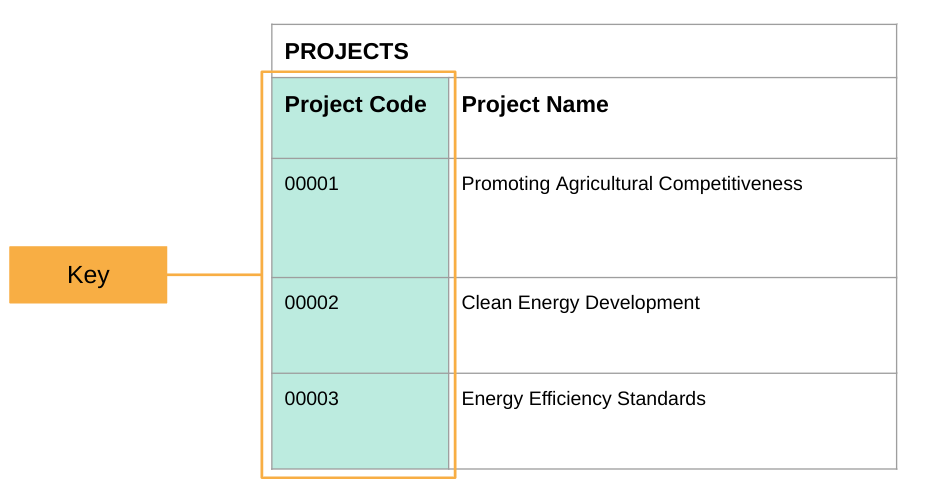Select the PROJECTS table title
The image size is (927, 482).
(x=346, y=51)
